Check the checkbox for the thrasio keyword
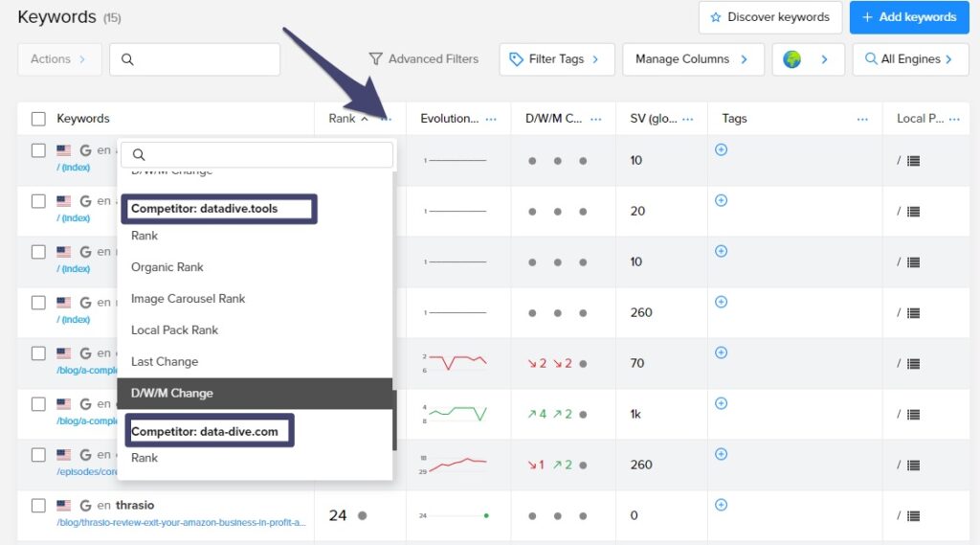980x545 pixels. pyautogui.click(x=38, y=505)
